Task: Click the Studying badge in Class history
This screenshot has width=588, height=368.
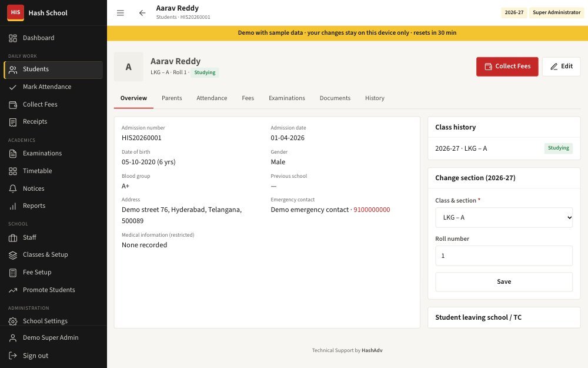Action: click(559, 148)
